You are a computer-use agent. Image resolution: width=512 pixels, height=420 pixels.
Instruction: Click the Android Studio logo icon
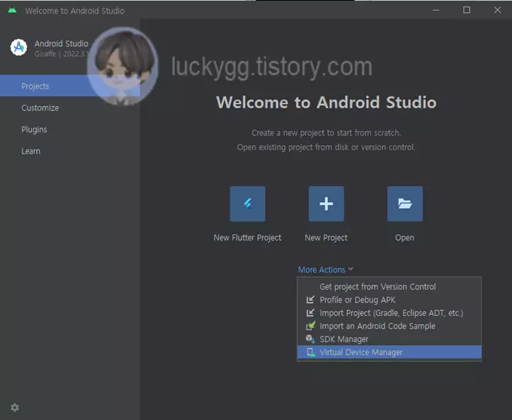[18, 47]
